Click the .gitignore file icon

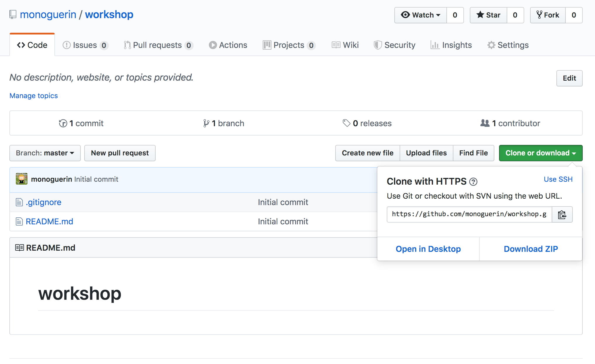(19, 202)
